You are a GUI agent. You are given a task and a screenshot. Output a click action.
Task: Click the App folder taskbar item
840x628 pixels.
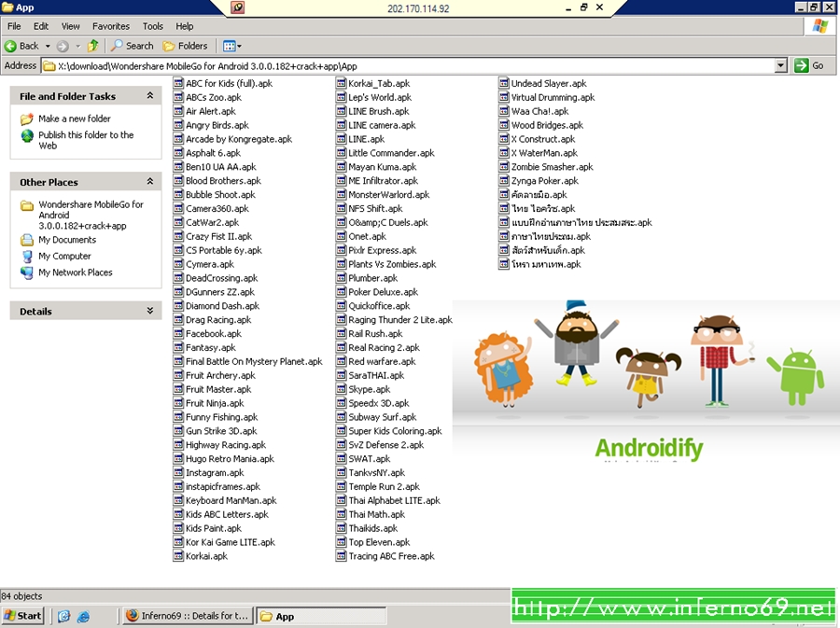click(x=321, y=616)
